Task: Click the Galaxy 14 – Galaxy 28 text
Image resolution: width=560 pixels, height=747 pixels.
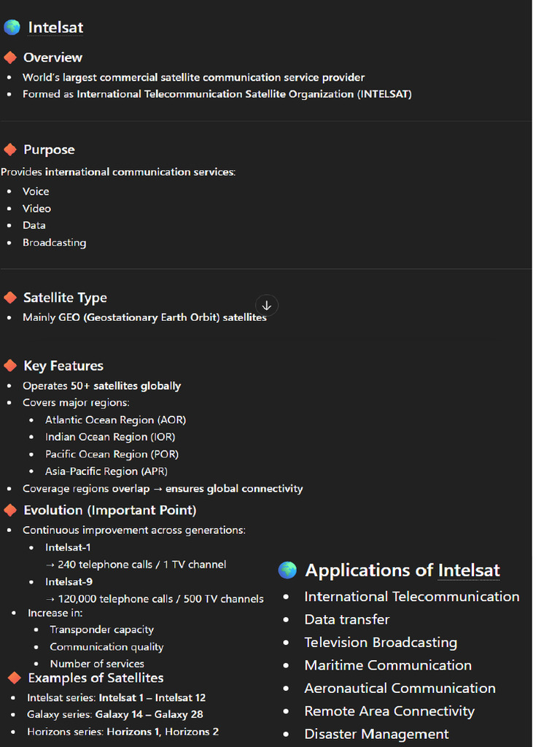Action: click(149, 714)
